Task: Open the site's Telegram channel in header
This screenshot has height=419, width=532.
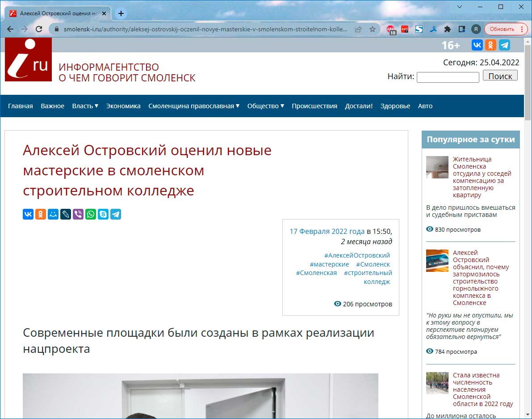Action: (504, 45)
